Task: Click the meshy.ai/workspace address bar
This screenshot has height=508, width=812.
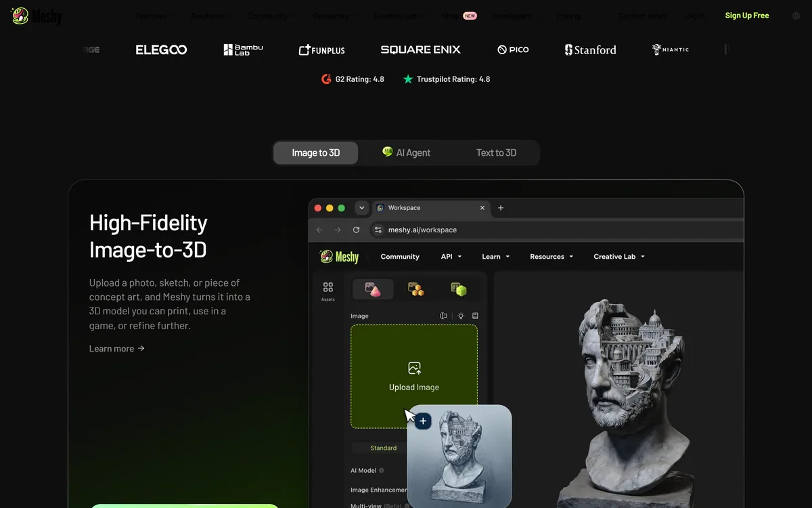Action: coord(556,230)
